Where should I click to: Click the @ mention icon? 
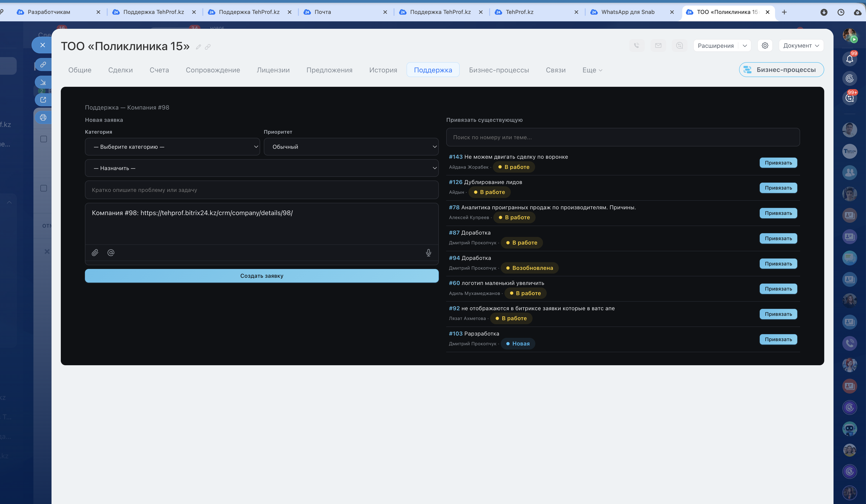(111, 252)
